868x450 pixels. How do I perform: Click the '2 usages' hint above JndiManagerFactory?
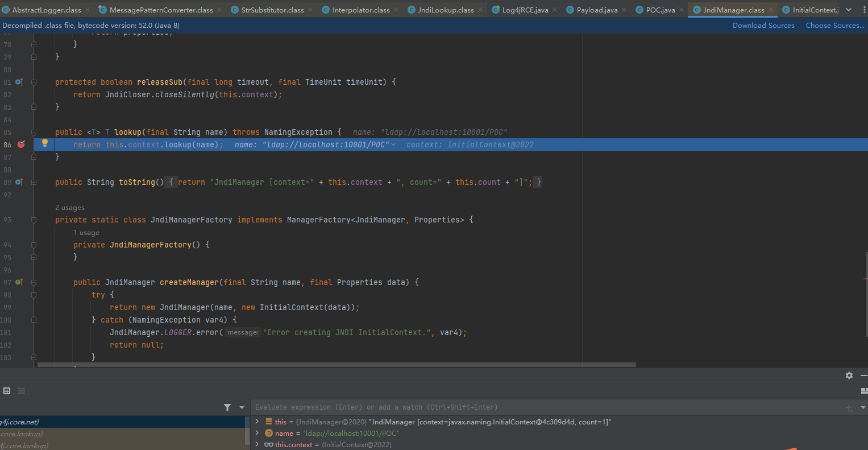70,208
